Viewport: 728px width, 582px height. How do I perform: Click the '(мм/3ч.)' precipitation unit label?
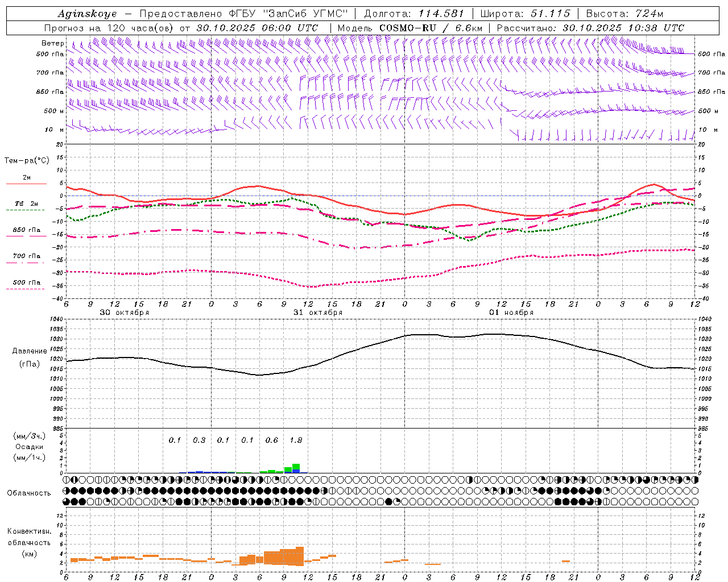pyautogui.click(x=30, y=436)
